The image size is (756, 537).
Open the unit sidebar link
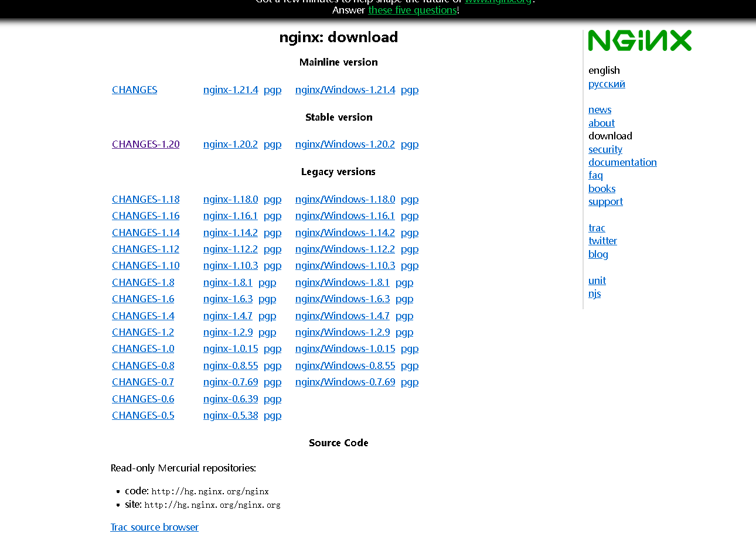coord(597,281)
